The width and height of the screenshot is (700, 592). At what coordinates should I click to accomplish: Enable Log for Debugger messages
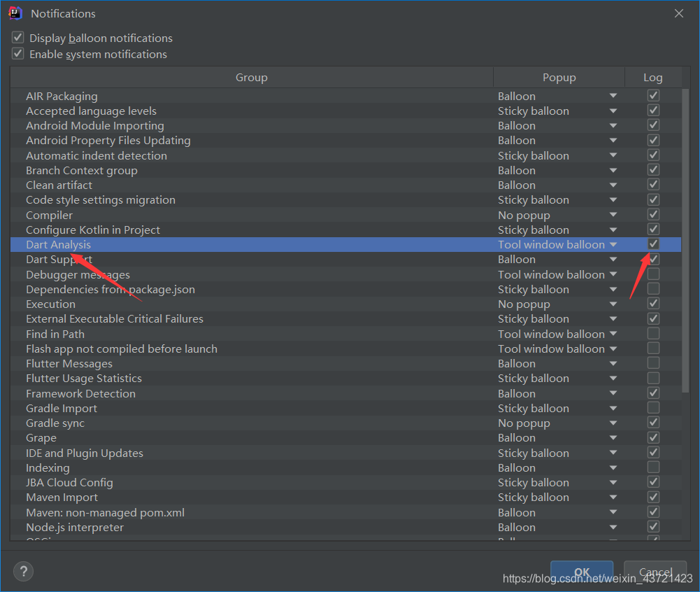(653, 274)
